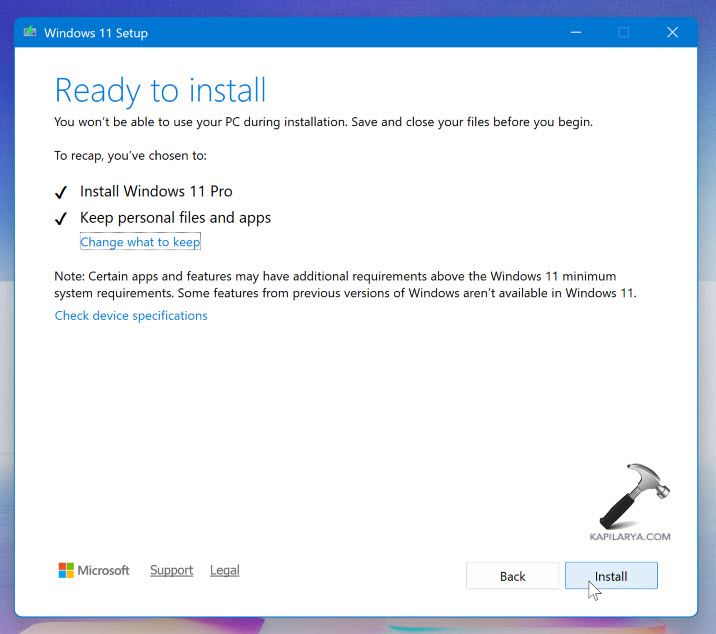Minimize the Windows 11 Setup window
Screen dimensions: 716x634
coord(576,32)
